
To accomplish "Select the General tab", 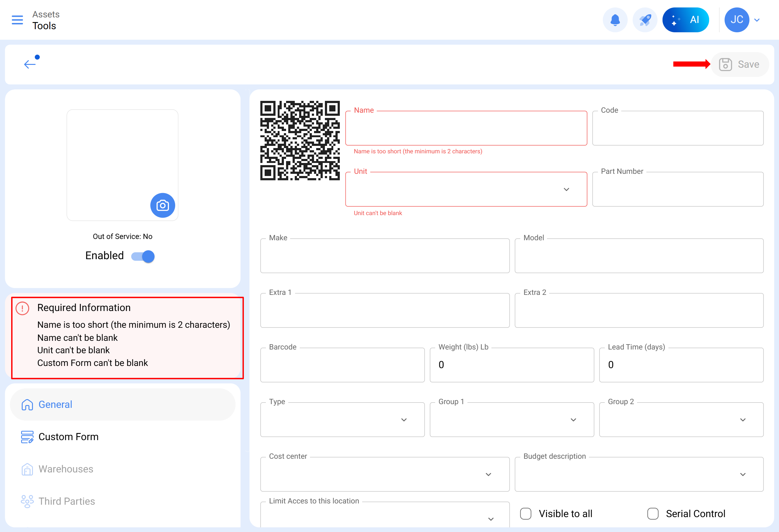I will [x=55, y=404].
